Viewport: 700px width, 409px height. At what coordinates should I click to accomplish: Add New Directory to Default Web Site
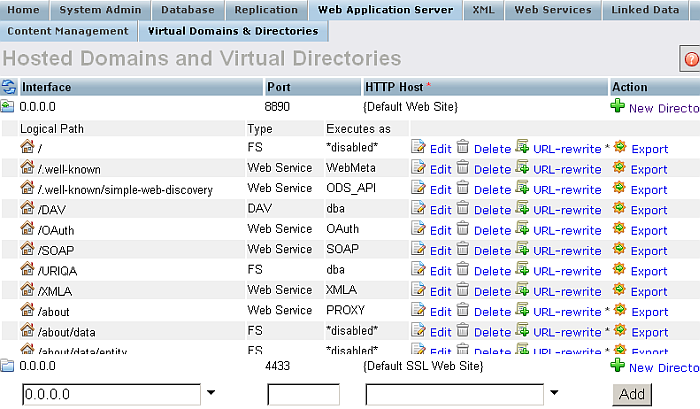pyautogui.click(x=664, y=108)
